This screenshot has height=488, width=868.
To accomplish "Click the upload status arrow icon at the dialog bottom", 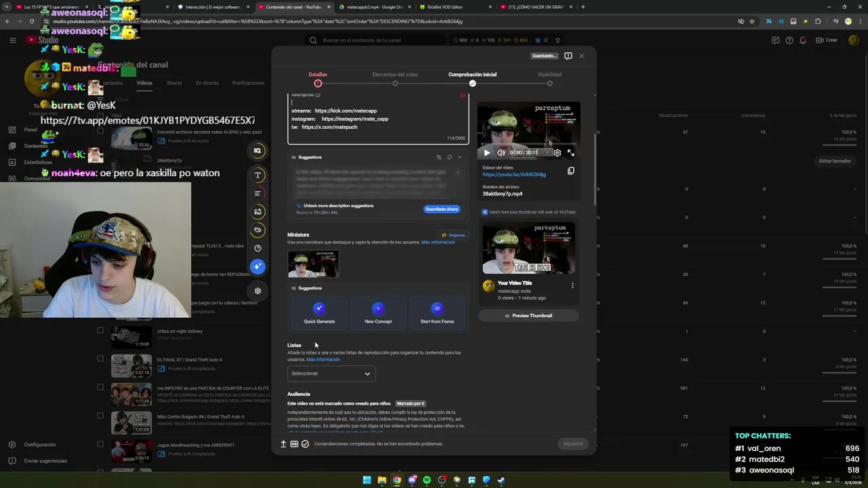I will coord(283,444).
